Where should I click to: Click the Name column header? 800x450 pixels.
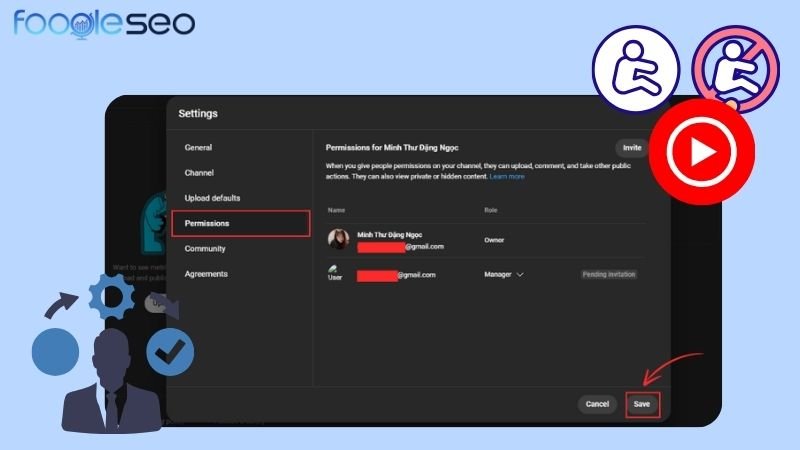click(x=336, y=210)
